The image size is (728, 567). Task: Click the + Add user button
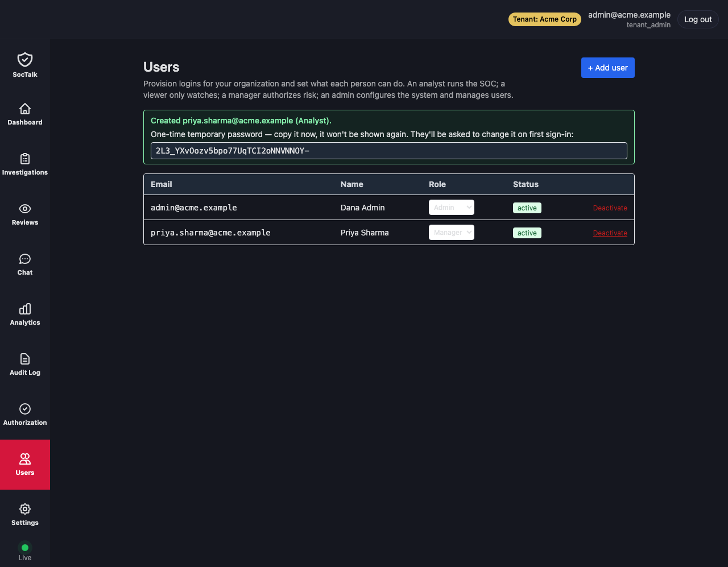[x=608, y=68]
